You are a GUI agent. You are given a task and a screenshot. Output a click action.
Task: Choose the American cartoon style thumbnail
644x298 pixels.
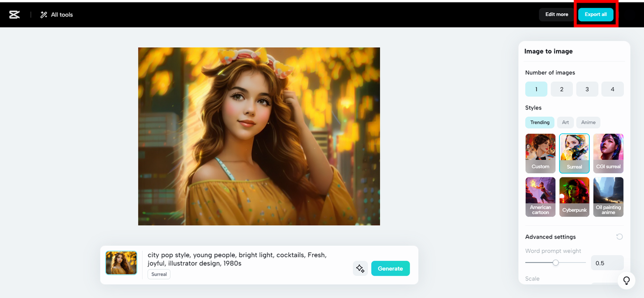pos(540,196)
